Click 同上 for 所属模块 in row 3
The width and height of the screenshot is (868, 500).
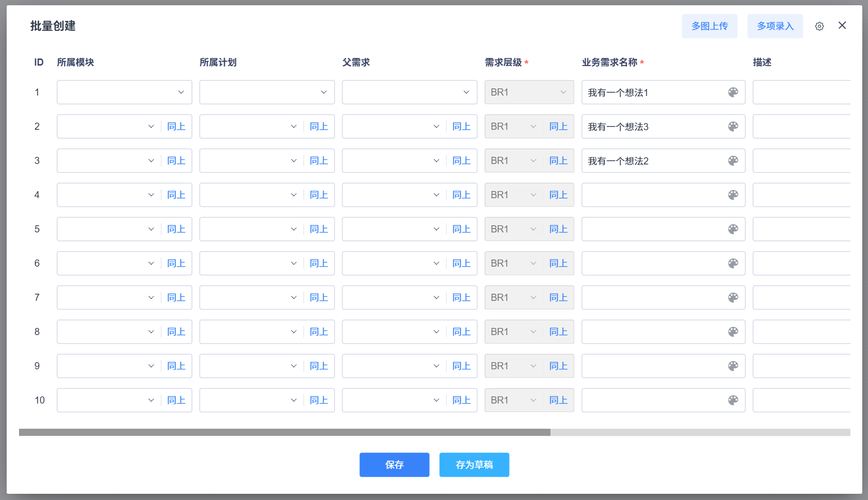(176, 161)
